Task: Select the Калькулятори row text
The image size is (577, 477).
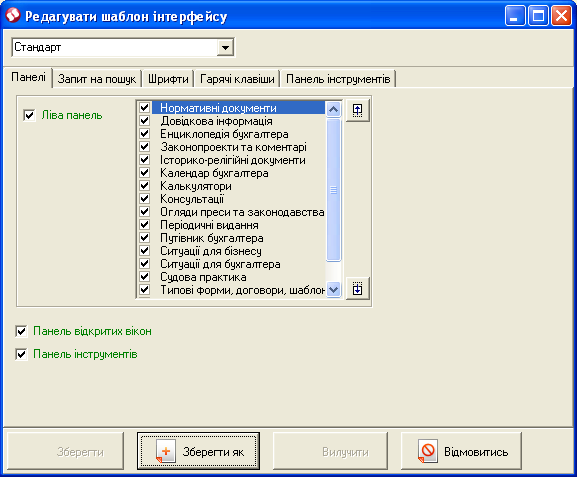Action: pos(196,186)
